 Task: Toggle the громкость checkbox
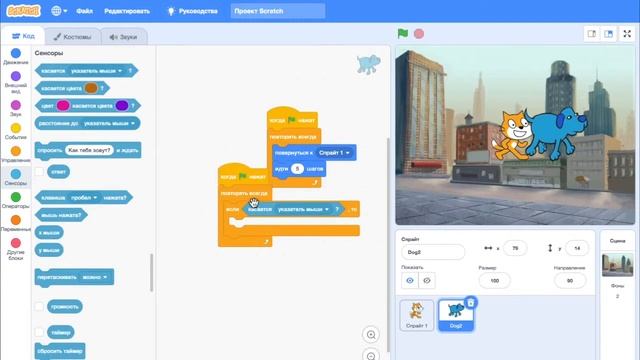point(39,307)
